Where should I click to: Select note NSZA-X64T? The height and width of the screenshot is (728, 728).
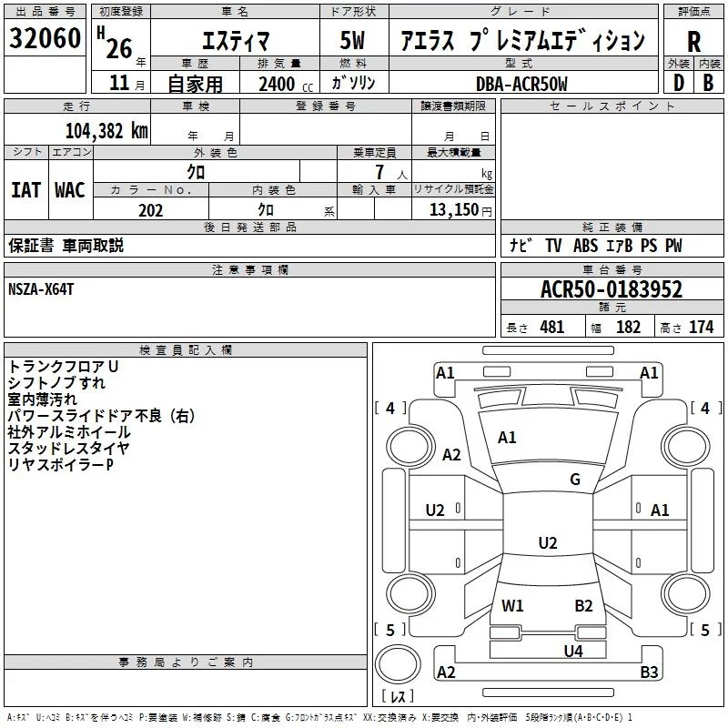[41, 289]
